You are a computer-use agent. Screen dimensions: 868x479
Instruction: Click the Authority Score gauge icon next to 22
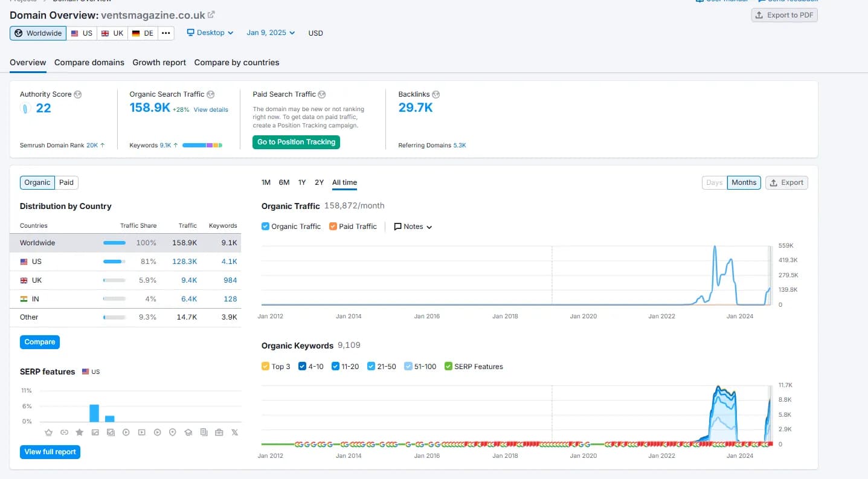coord(25,108)
